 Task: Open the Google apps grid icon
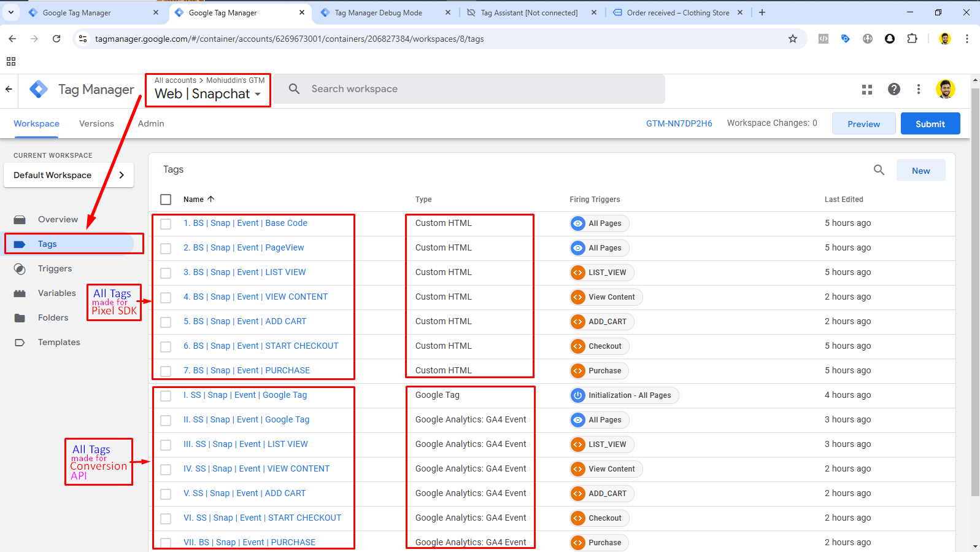pyautogui.click(x=866, y=90)
